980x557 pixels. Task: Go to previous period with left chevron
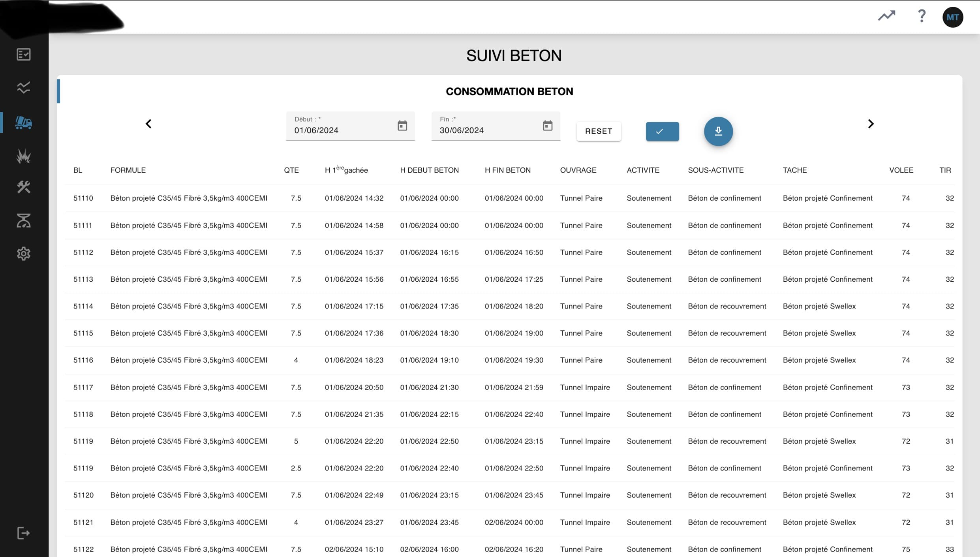click(x=148, y=124)
